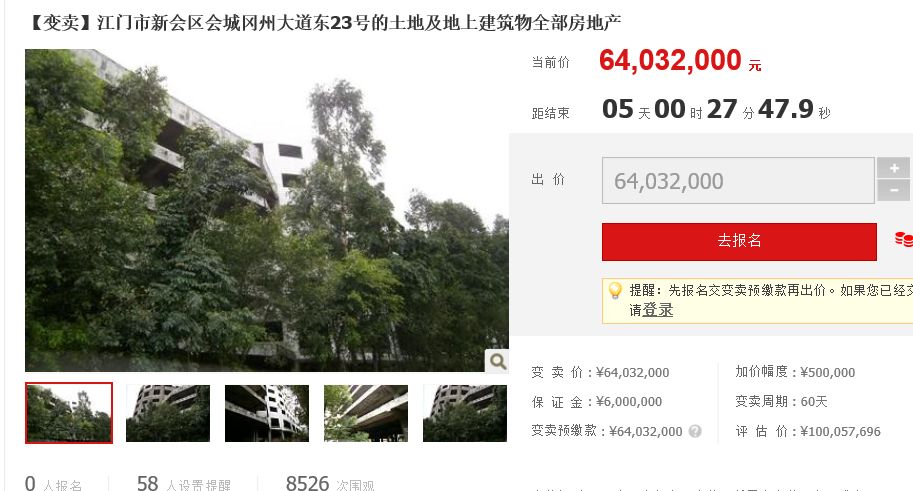Click the 8526 次围观 view count
913x491 pixels.
coord(330,484)
